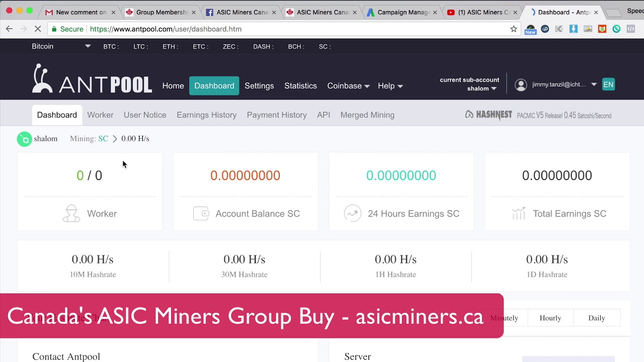Open the User Notice sub-tab
The image size is (644, 362).
pyautogui.click(x=145, y=115)
